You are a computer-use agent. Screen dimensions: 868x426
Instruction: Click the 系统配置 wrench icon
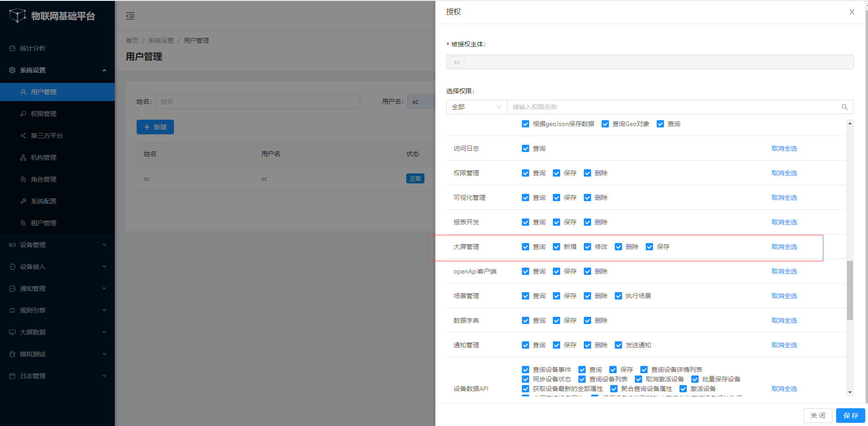pos(23,201)
